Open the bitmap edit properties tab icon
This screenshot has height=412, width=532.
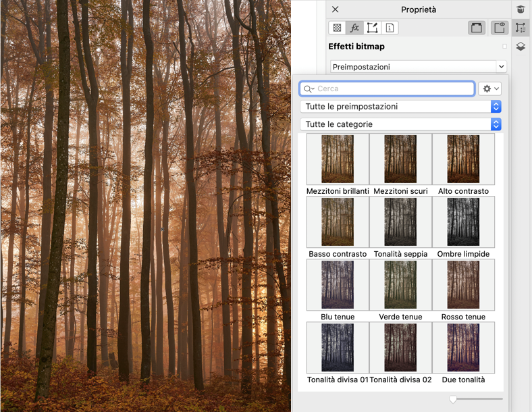(x=372, y=28)
